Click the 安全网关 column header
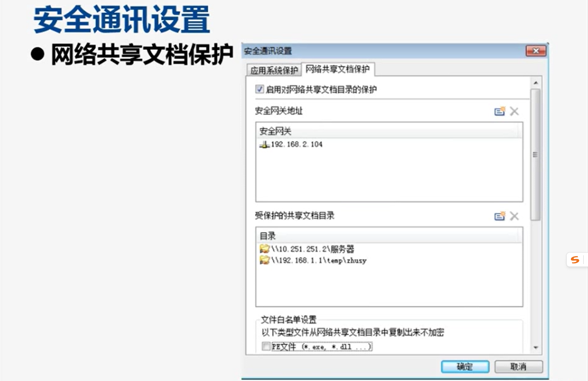Viewport: 588px width, 381px height. (x=389, y=131)
